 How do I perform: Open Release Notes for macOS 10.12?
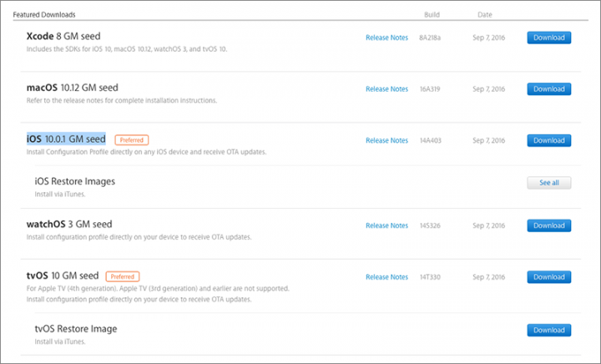point(386,88)
